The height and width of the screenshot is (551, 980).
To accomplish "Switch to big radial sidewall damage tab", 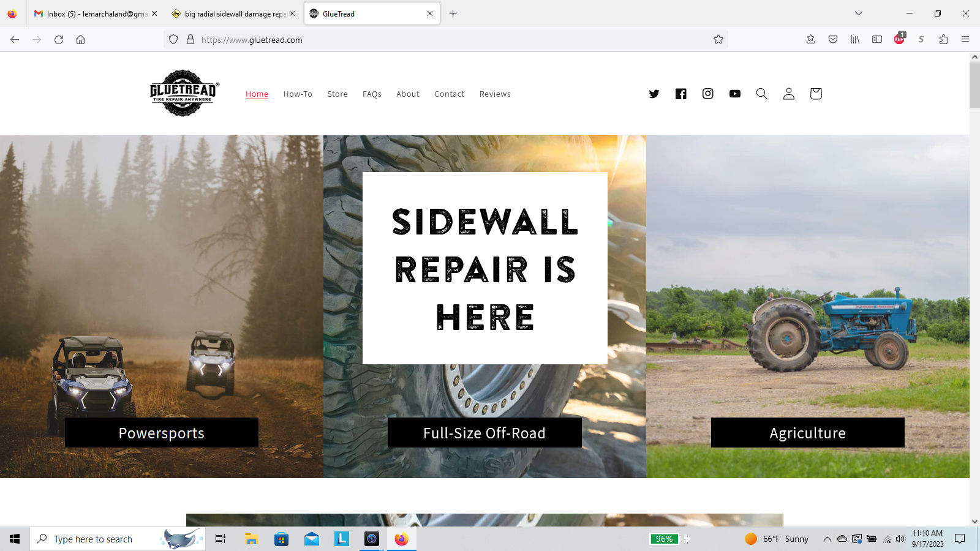I will (x=233, y=13).
